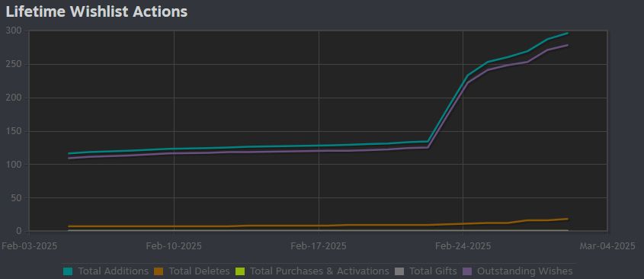Click the Feb-17-2025 axis date label
Viewport: 644px width, 279px height.
coord(319,246)
